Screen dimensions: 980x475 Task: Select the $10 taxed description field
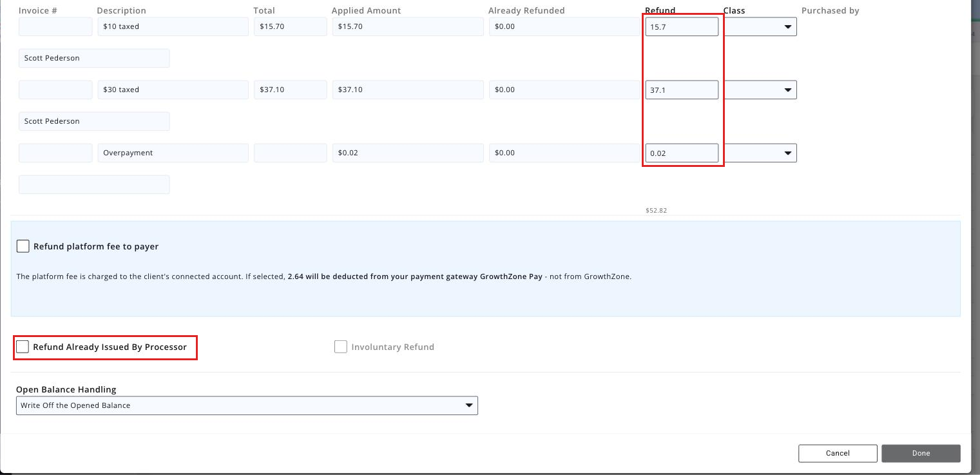(x=173, y=26)
